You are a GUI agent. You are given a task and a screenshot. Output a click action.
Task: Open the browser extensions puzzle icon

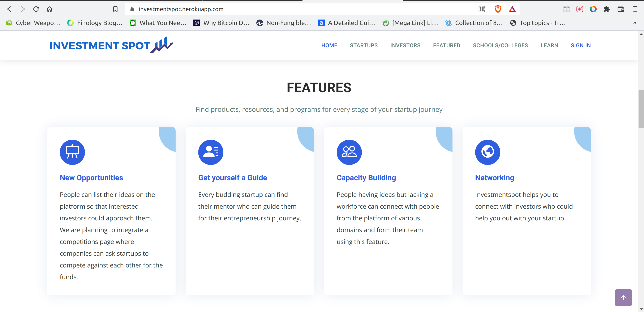coord(606,9)
